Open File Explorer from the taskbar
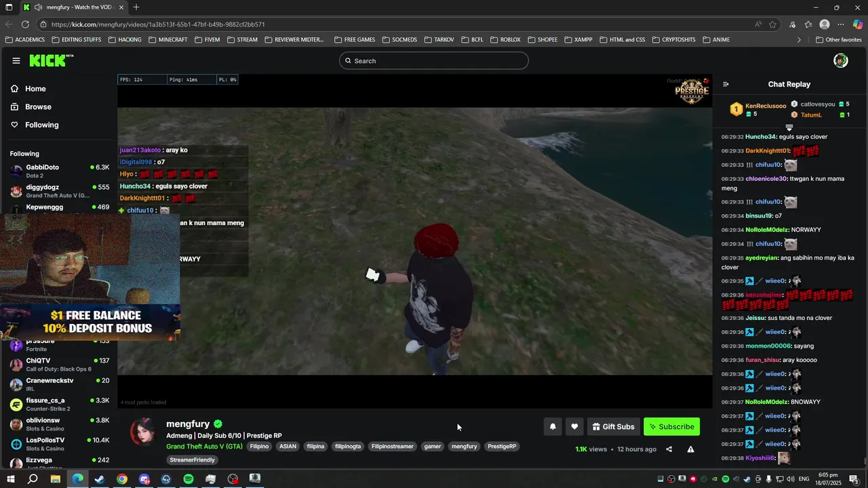This screenshot has width=868, height=488. 55,479
